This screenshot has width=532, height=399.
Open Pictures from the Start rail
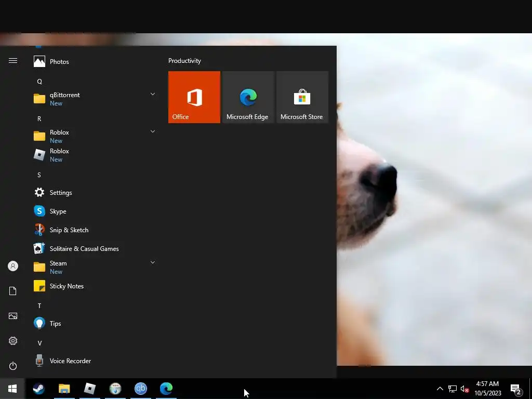tap(13, 316)
